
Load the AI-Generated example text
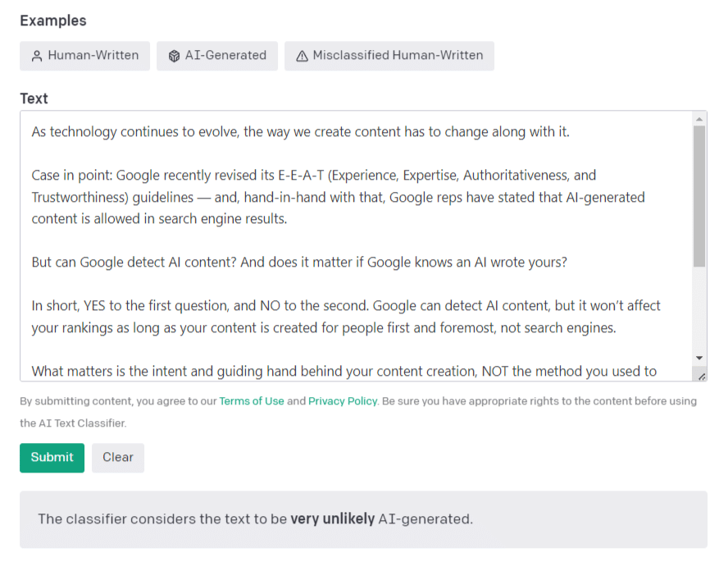[217, 56]
